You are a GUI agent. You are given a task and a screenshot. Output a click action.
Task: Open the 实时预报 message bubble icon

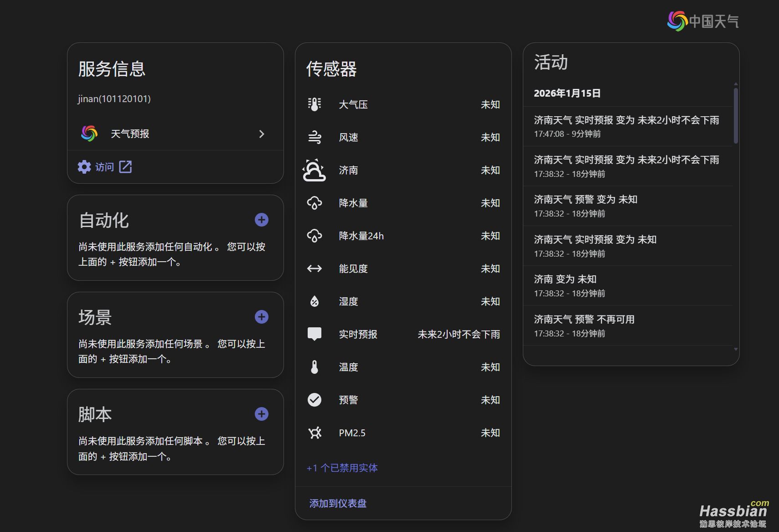[x=314, y=334]
